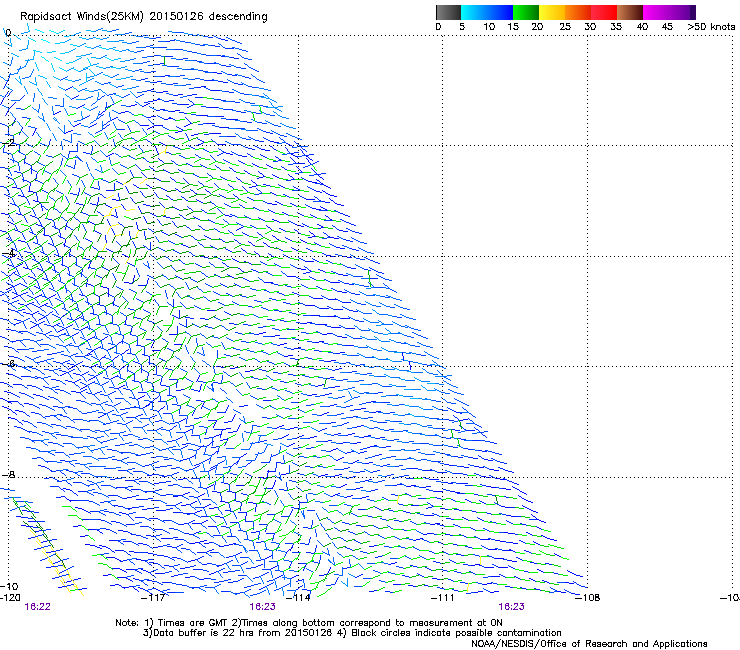The height and width of the screenshot is (650, 740).
Task: Click the legend label '45'
Action: click(667, 27)
